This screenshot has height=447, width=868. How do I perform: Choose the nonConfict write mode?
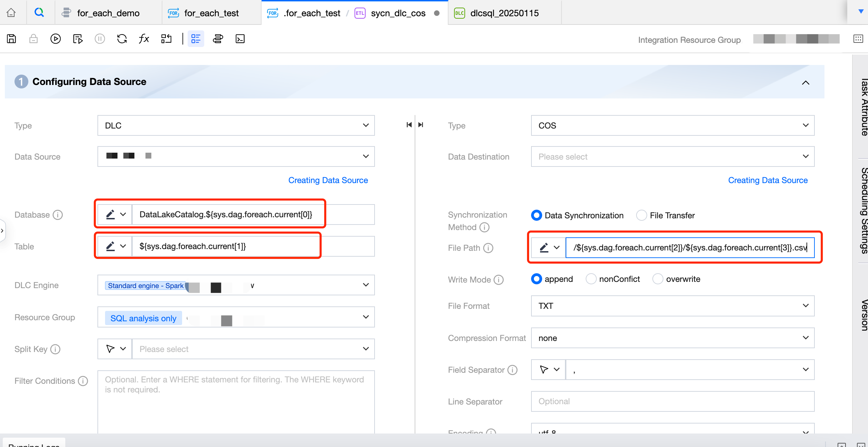pos(591,279)
